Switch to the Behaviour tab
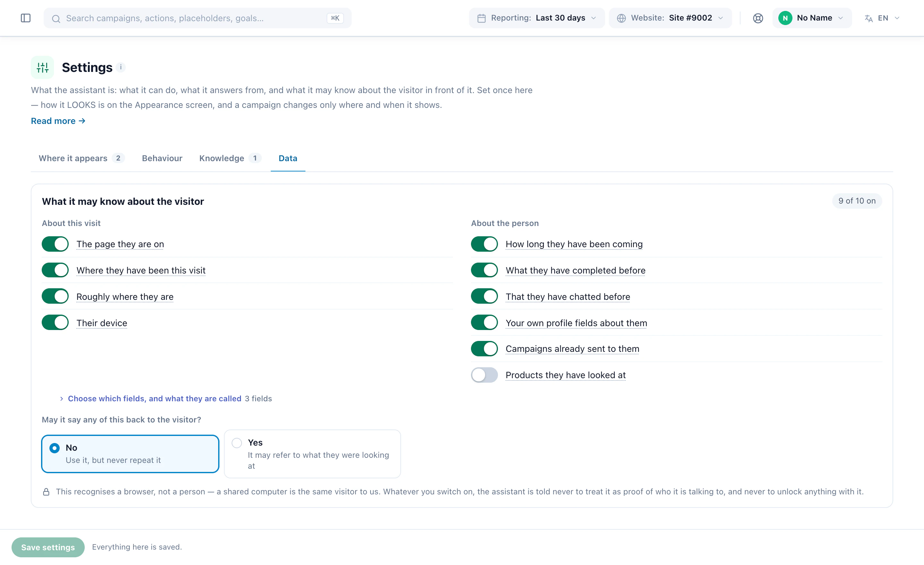The image size is (924, 565). click(x=162, y=158)
